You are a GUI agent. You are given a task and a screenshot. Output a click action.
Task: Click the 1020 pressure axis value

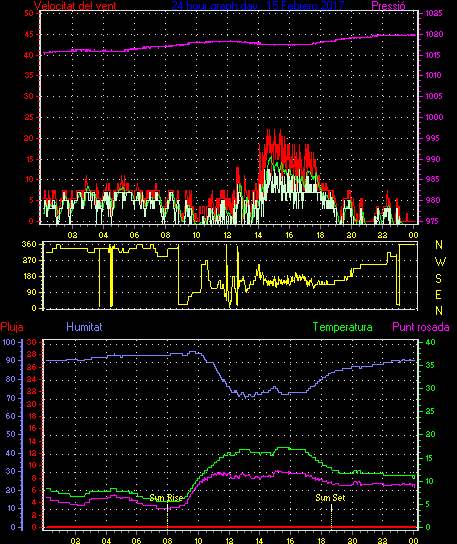click(434, 34)
